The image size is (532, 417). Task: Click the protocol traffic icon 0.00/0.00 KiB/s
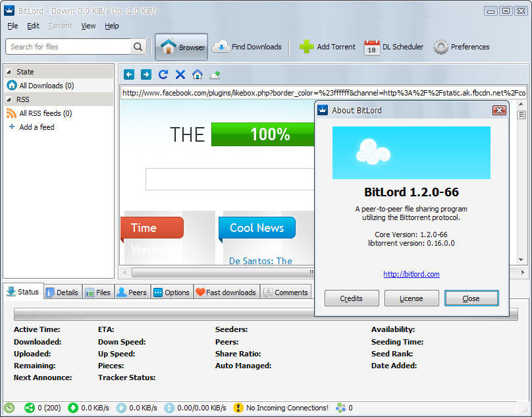[169, 408]
